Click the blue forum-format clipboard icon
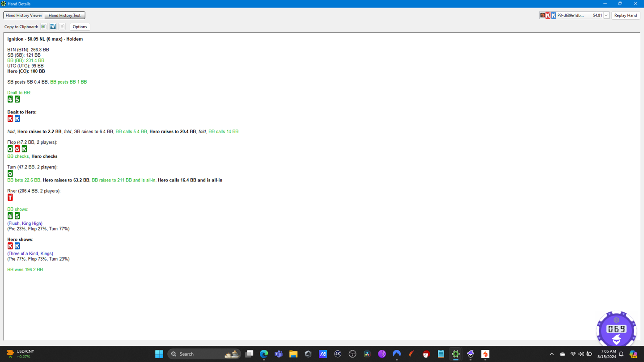 (53, 27)
